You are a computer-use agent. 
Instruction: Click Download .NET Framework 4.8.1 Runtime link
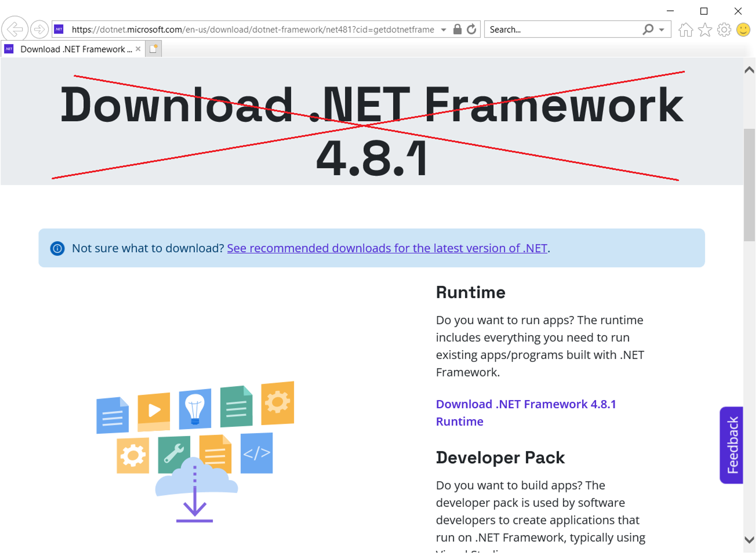point(526,413)
